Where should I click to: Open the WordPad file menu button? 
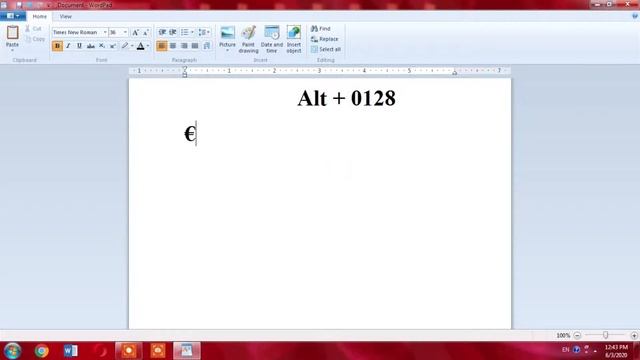(13, 16)
